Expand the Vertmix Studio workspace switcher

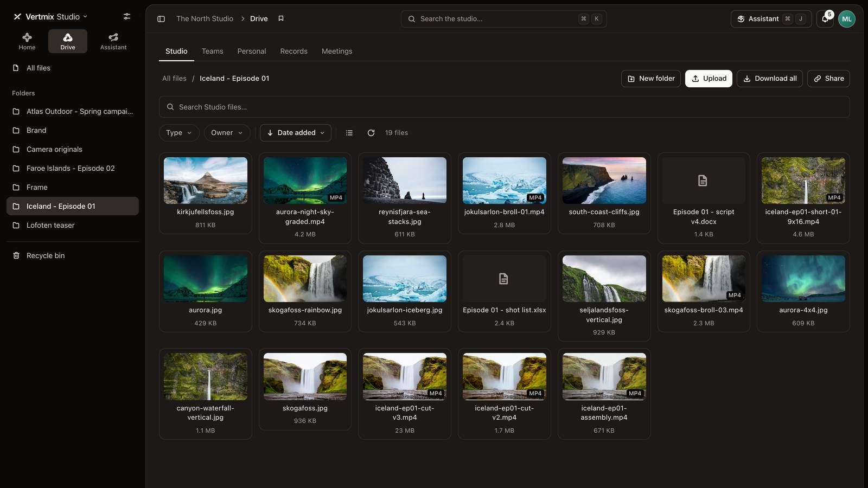(51, 17)
